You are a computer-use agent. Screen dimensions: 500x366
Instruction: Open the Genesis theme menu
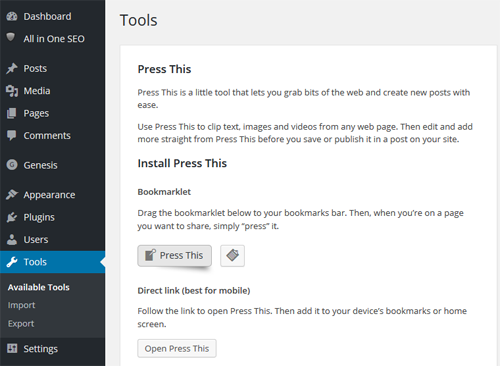[x=40, y=165]
